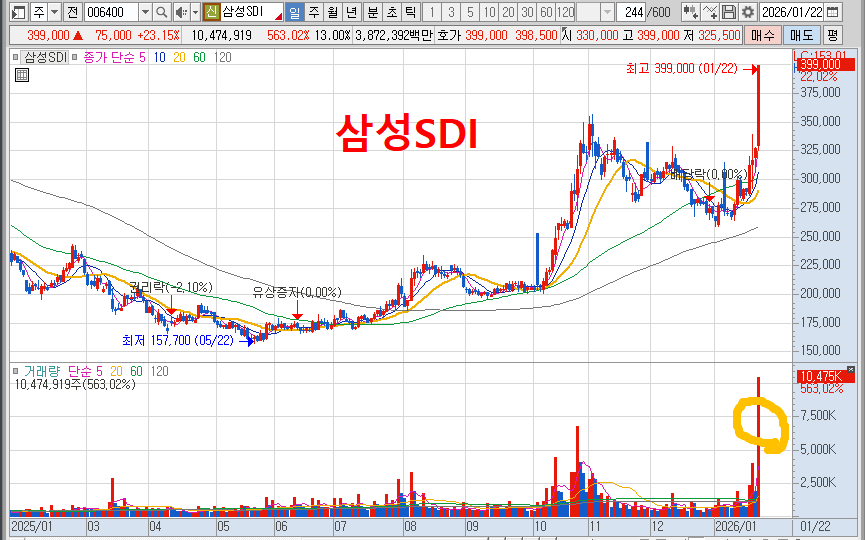Click the 평 button
The height and width of the screenshot is (540, 865).
tap(832, 35)
